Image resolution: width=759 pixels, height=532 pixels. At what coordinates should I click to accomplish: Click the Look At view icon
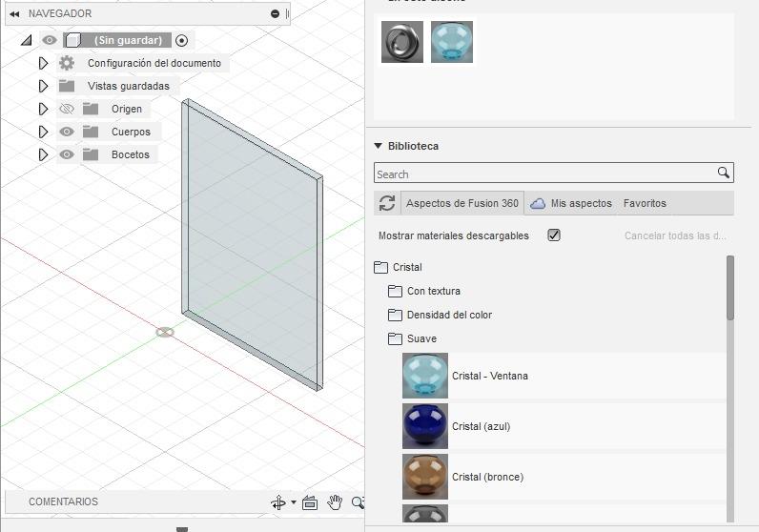coord(310,503)
